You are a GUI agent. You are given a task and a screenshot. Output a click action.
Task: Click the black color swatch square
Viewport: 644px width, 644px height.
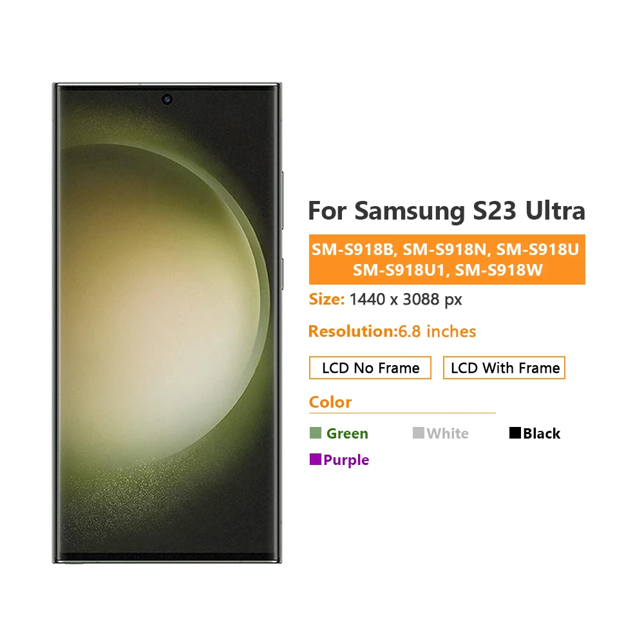click(515, 433)
